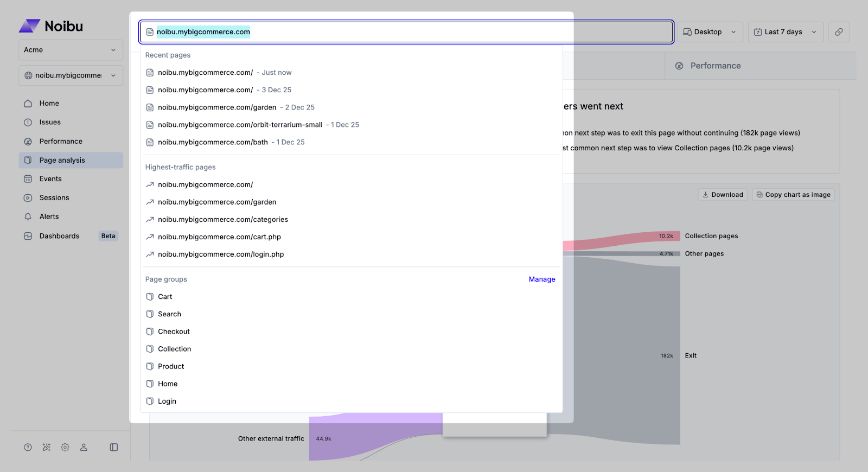Viewport: 868px width, 472px height.
Task: Collapse the sidebar panel
Action: 114,447
